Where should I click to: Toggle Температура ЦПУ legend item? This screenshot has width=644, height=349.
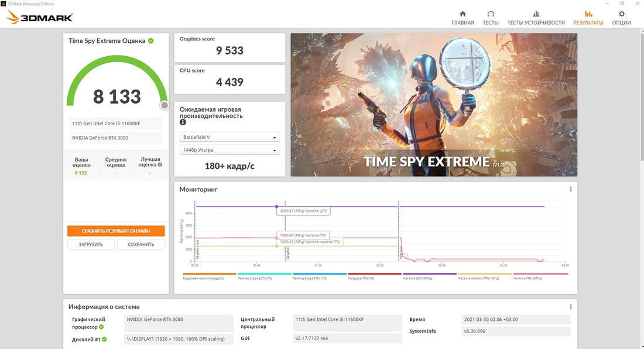(264, 276)
